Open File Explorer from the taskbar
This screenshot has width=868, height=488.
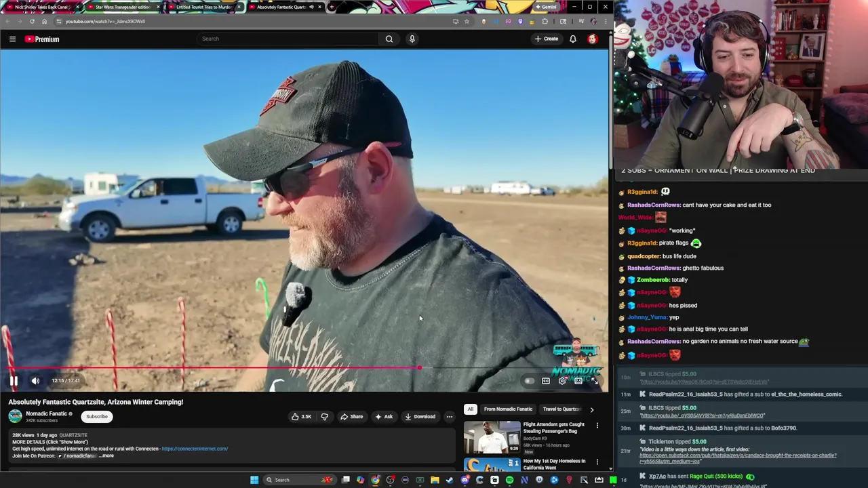point(435,480)
